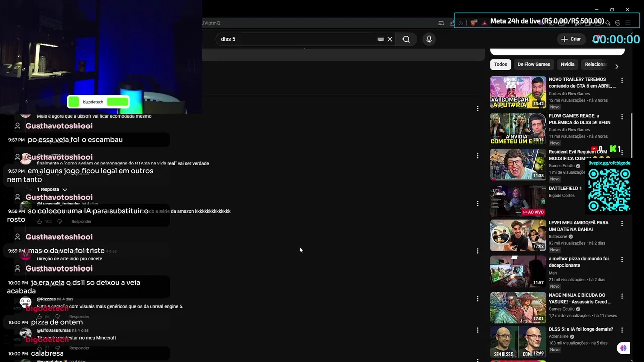The image size is (644, 362).
Task: Click the 00:00:00 timer overlay
Action: [x=616, y=39]
